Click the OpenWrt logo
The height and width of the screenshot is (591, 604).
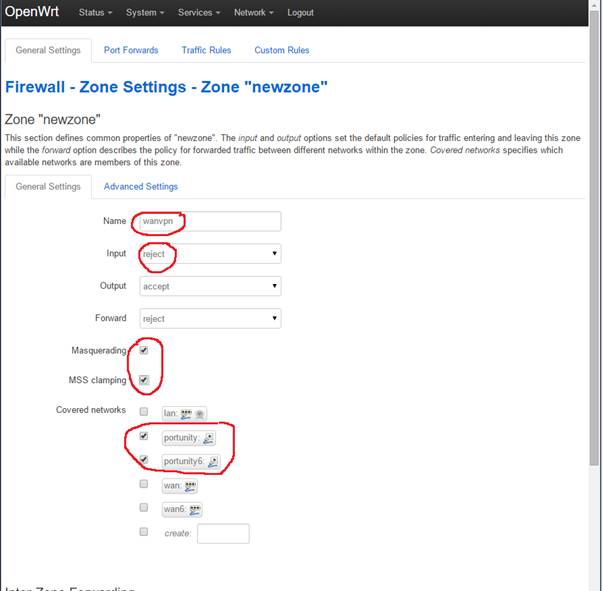pos(33,13)
